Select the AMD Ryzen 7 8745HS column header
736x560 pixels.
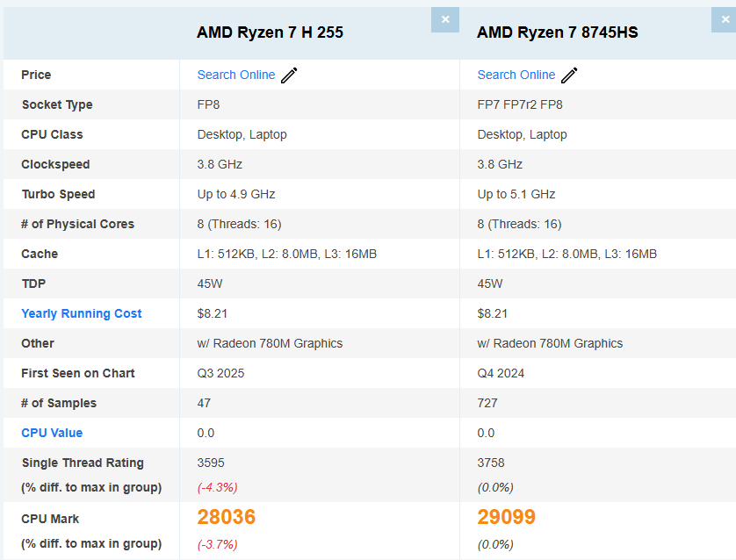pyautogui.click(x=557, y=32)
